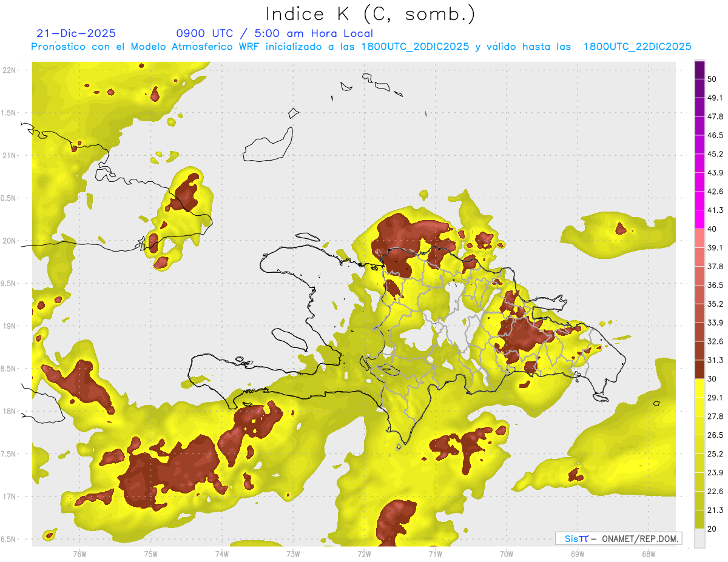Select the colorbar value 22.6
Screen dimensions: 728x562
(x=715, y=492)
